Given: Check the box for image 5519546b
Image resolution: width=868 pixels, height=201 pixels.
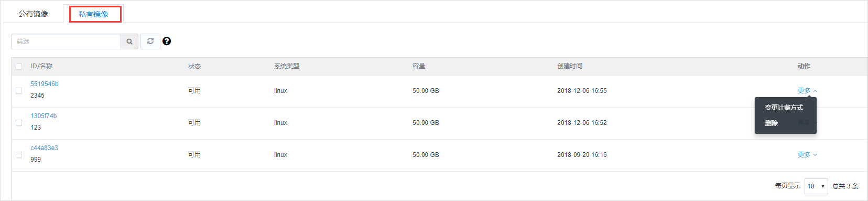Looking at the screenshot, I should 19,91.
